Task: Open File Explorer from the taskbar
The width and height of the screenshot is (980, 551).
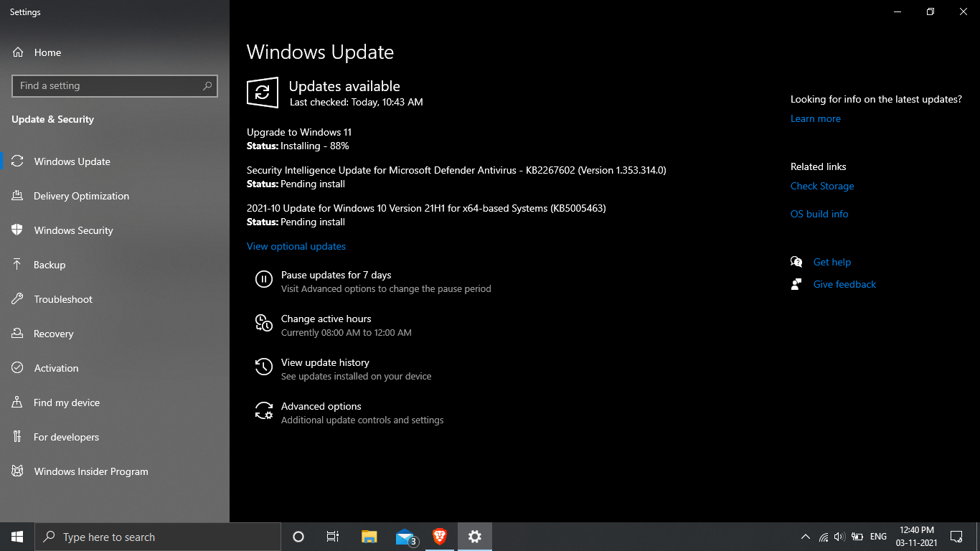Action: tap(369, 537)
